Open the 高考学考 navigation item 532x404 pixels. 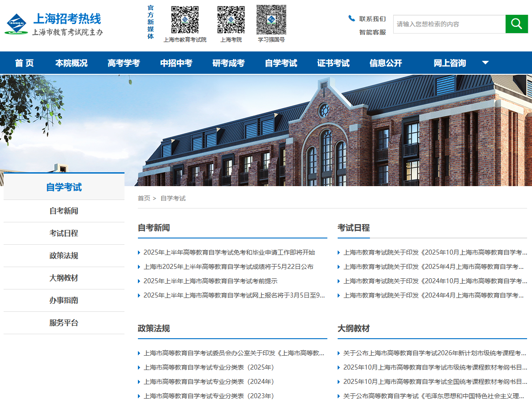coord(124,63)
